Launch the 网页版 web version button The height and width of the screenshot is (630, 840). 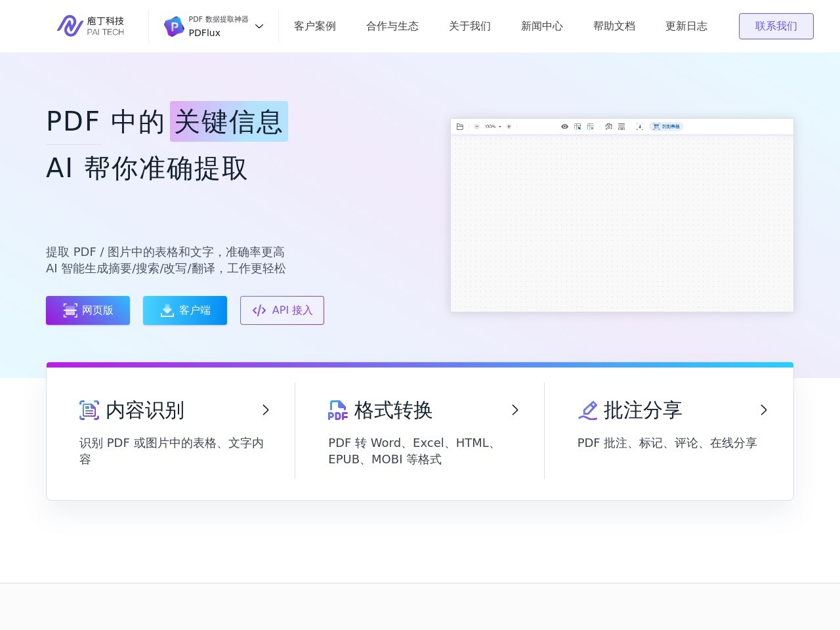(x=88, y=310)
